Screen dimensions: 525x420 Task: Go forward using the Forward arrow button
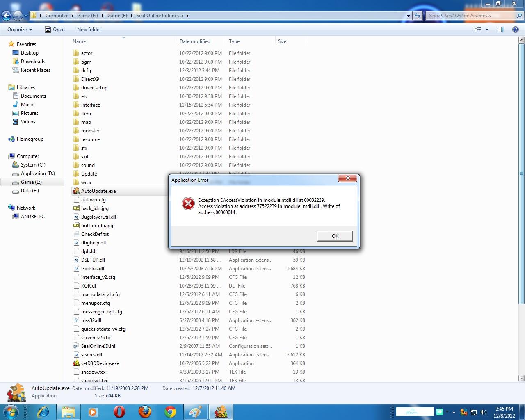coord(18,16)
